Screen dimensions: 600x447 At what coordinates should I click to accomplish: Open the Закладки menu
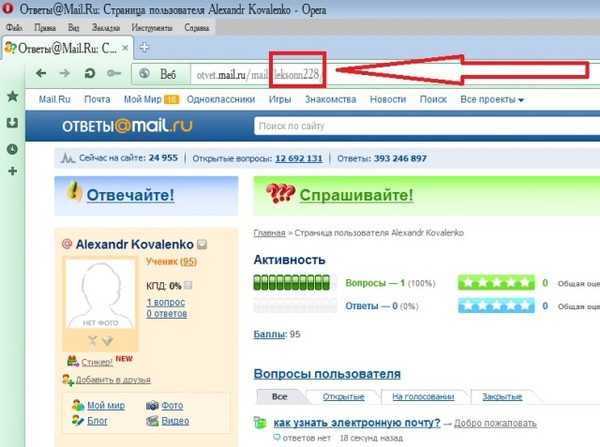[106, 28]
